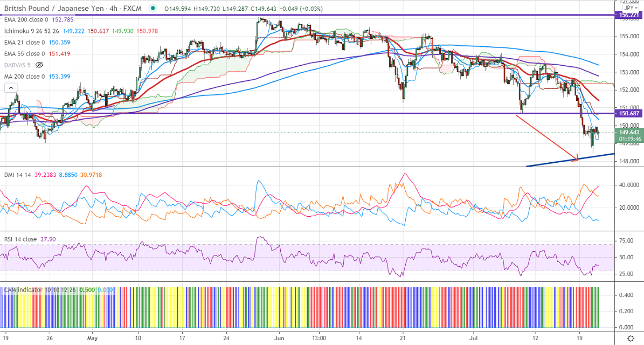Click the open price value O149.594
The width and height of the screenshot is (644, 345).
coord(177,9)
